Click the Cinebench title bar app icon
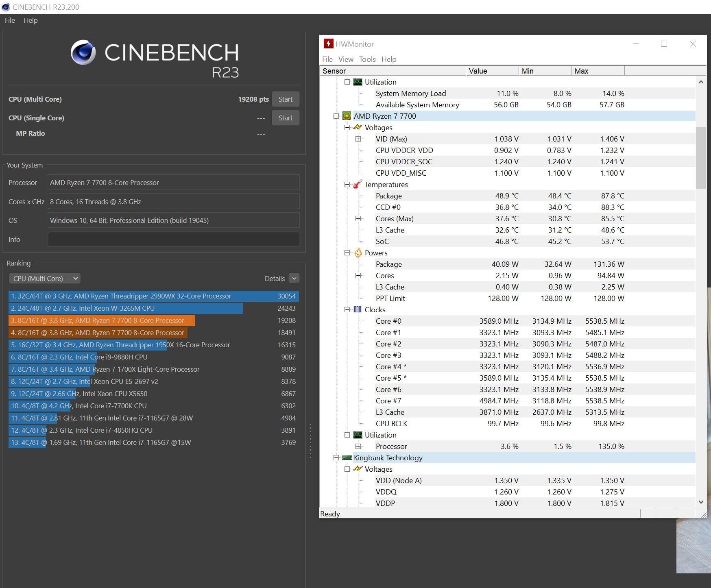This screenshot has height=588, width=711. pyautogui.click(x=6, y=7)
